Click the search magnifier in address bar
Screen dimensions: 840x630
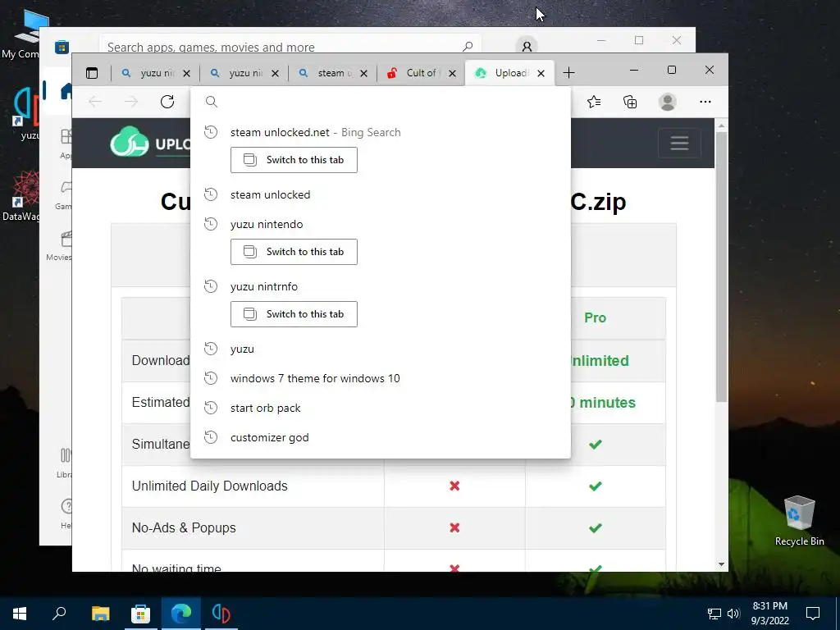[x=212, y=102]
